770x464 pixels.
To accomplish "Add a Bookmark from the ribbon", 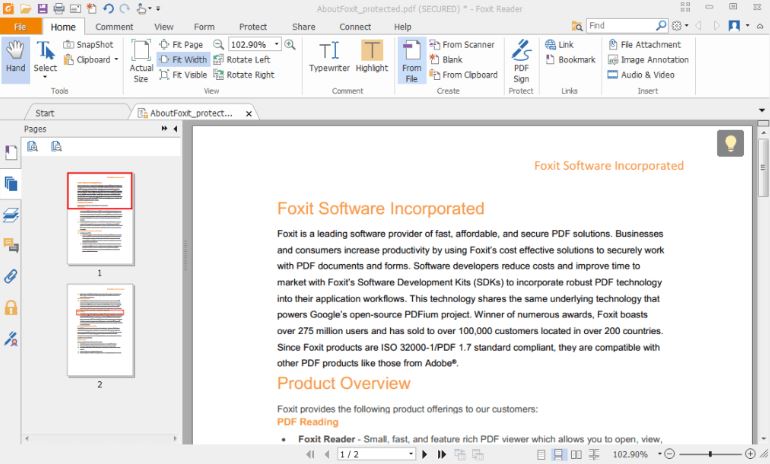I will (570, 60).
